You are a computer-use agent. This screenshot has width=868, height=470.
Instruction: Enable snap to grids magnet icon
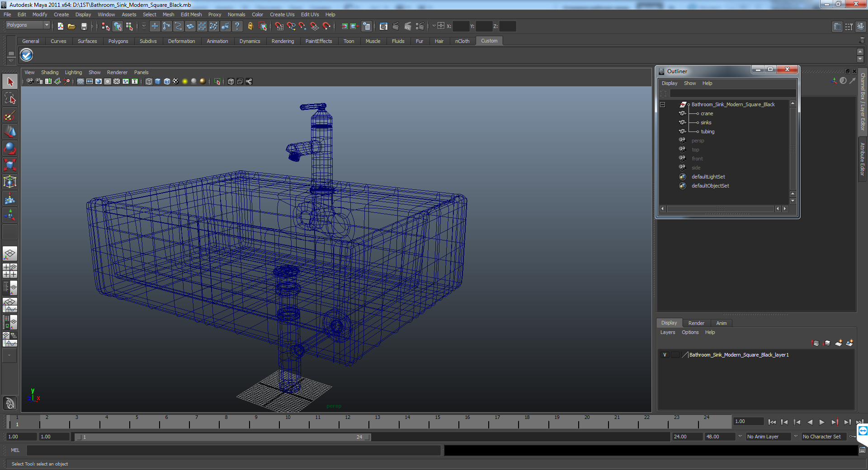[279, 26]
